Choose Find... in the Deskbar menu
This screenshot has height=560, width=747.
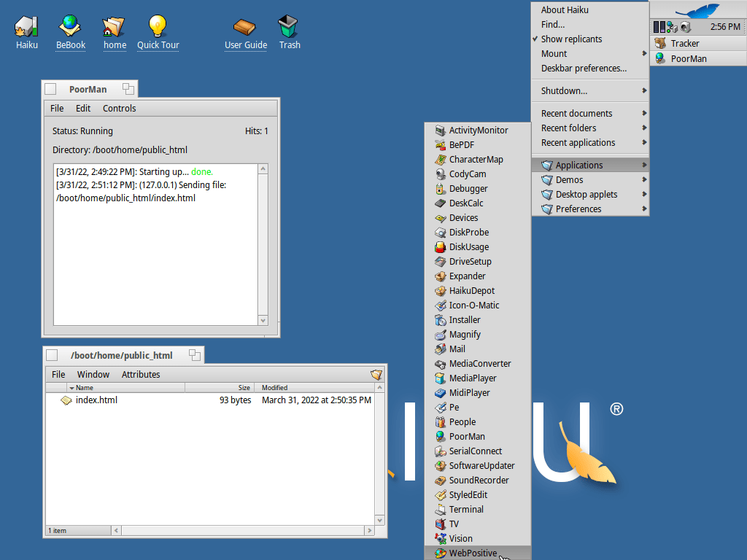[x=590, y=24]
